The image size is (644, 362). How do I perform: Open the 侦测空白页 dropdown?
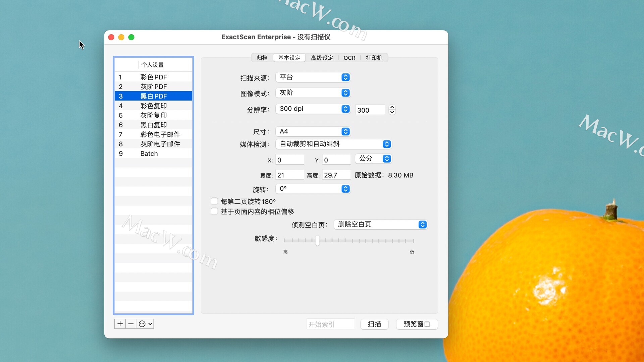tap(381, 225)
